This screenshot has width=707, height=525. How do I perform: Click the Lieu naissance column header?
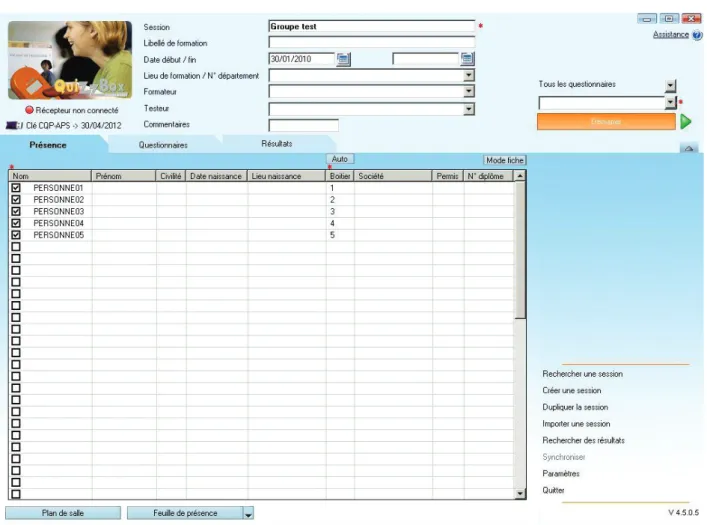[286, 176]
